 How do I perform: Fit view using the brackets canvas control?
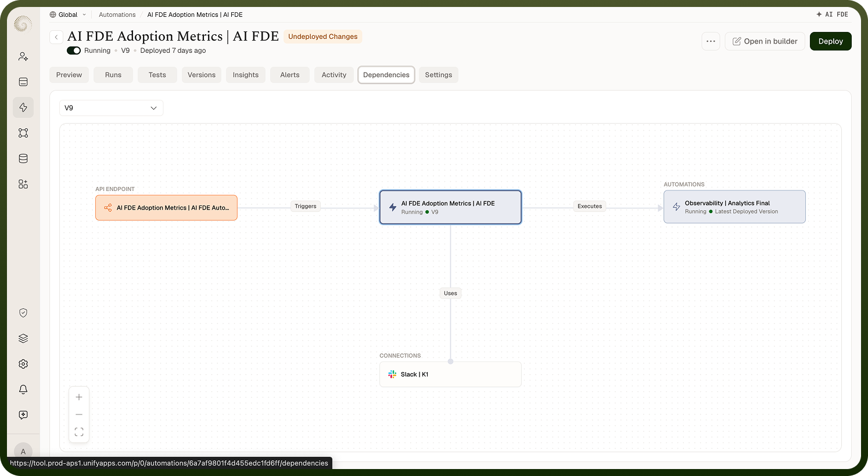click(x=79, y=432)
